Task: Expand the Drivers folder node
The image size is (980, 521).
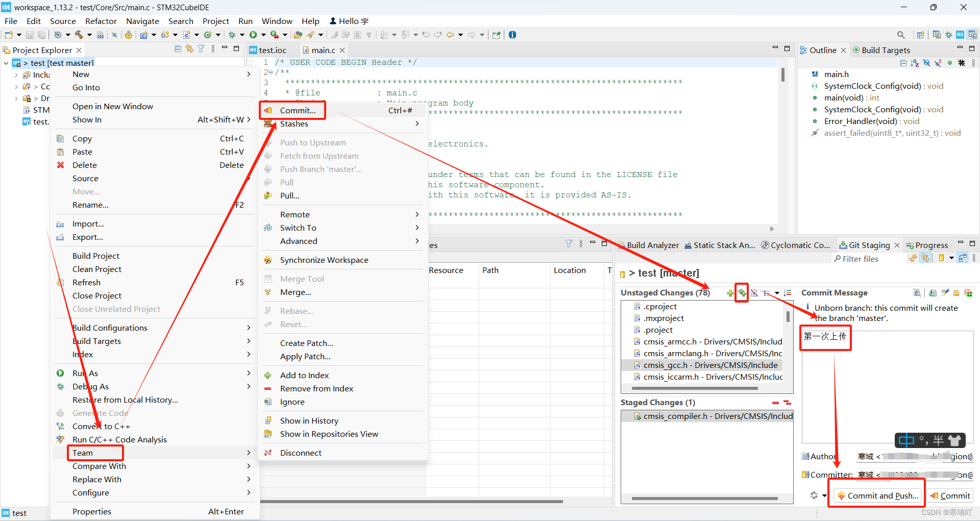Action: [x=16, y=98]
